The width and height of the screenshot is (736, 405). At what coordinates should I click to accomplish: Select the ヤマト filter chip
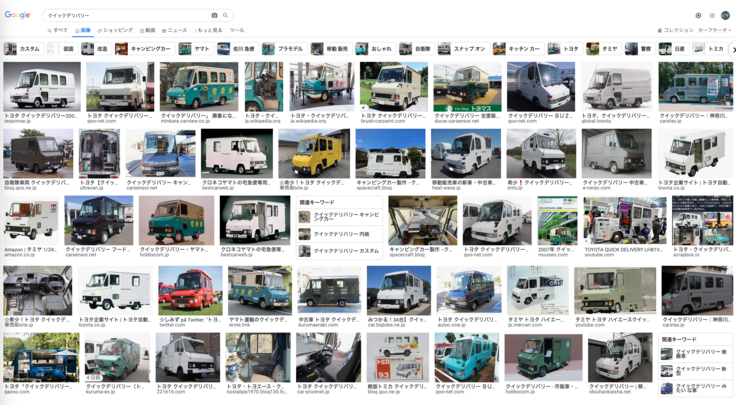tap(196, 49)
